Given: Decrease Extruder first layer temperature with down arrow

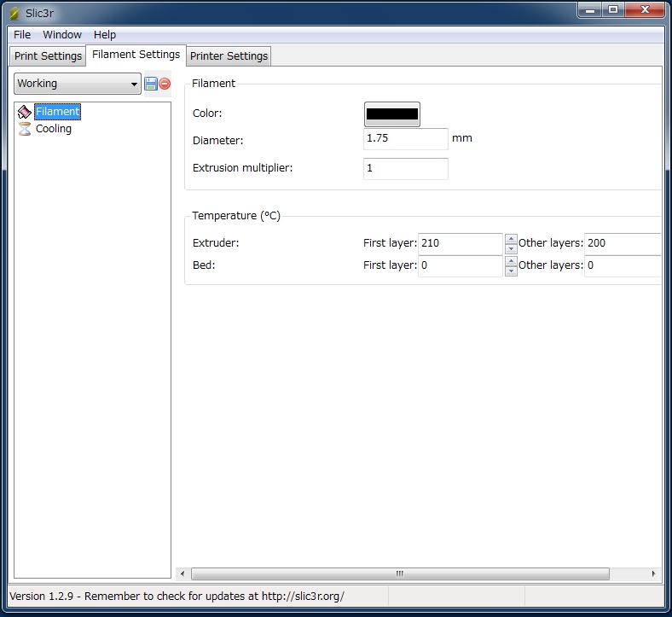Looking at the screenshot, I should pos(511,248).
